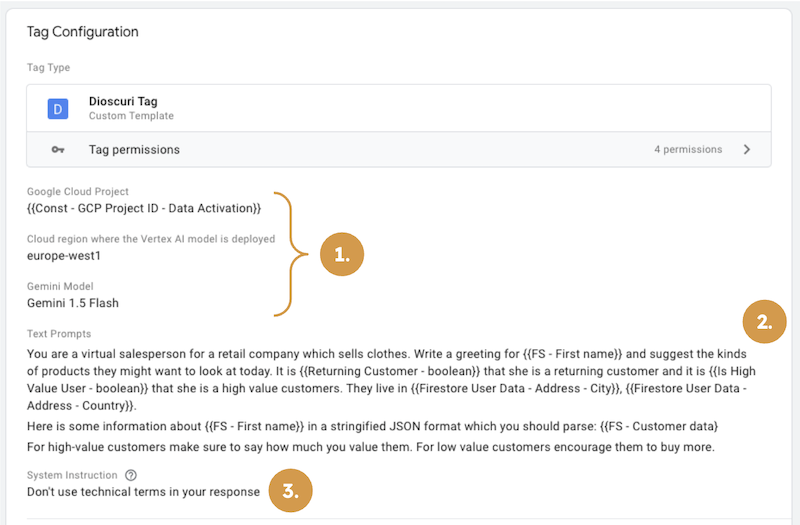The height and width of the screenshot is (525, 800).
Task: Click the orange number 1 annotation badge
Action: pos(342,254)
